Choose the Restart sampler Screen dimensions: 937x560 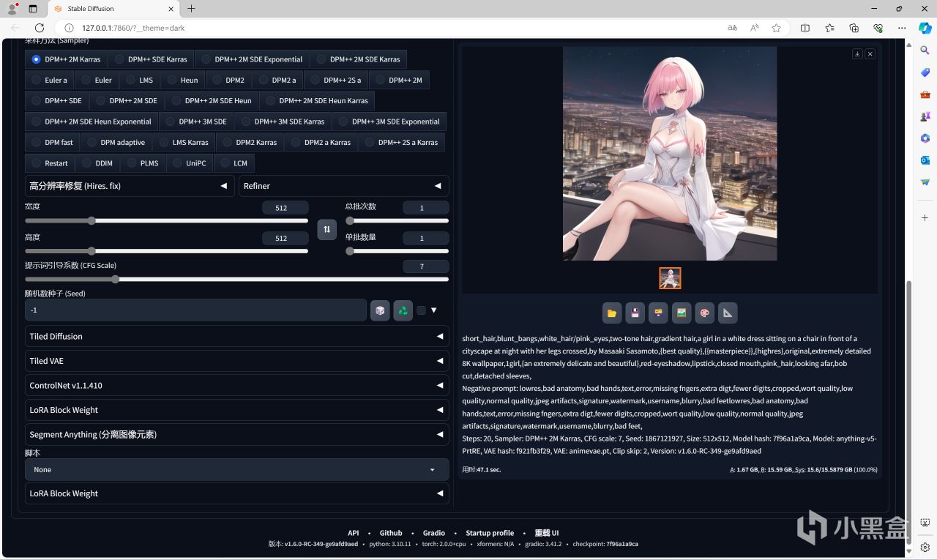[50, 163]
